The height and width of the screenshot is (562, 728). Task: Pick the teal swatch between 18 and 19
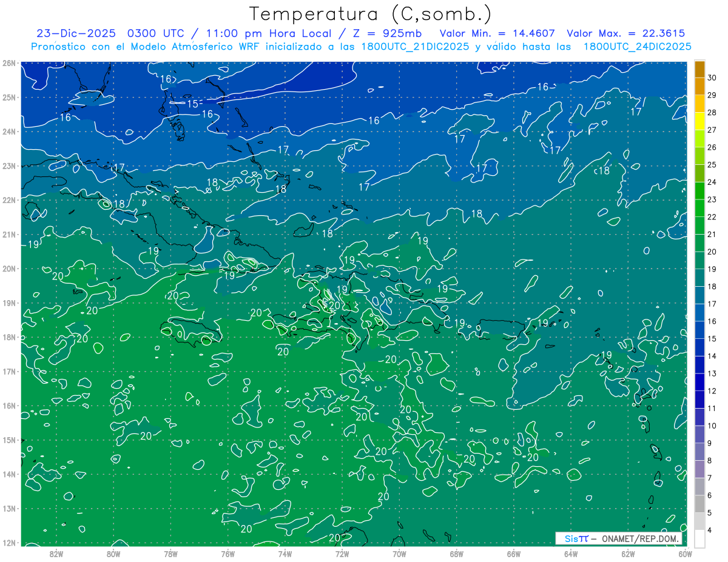coord(699,278)
